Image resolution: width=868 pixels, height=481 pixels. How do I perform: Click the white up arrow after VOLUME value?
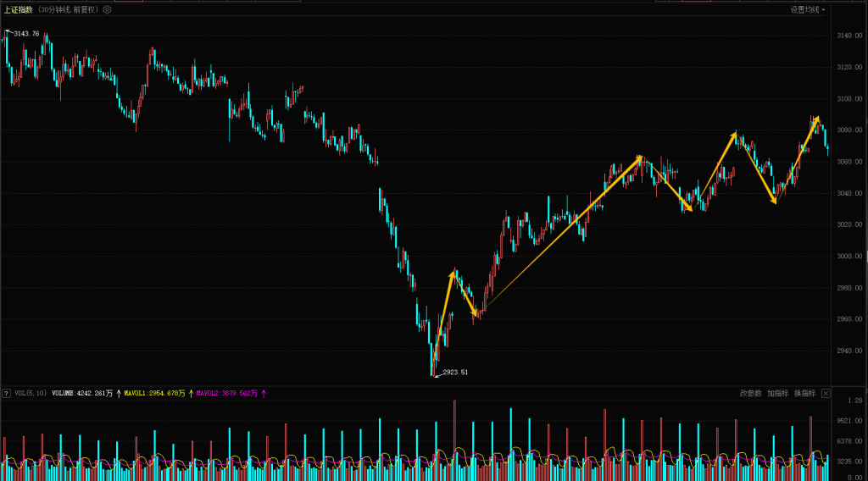(118, 393)
